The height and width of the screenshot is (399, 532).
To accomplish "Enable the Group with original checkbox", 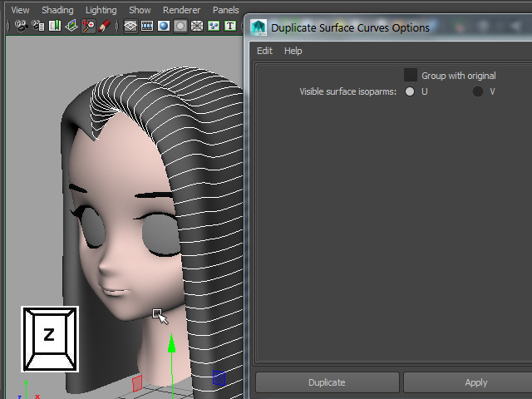I will tap(411, 76).
